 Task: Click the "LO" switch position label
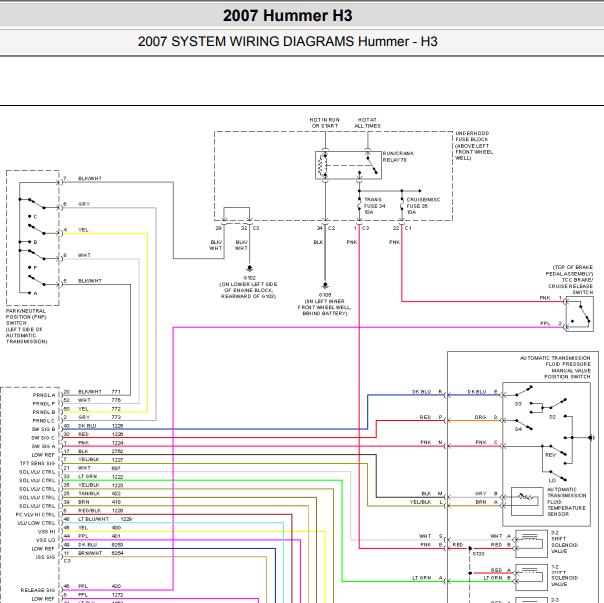pyautogui.click(x=552, y=480)
